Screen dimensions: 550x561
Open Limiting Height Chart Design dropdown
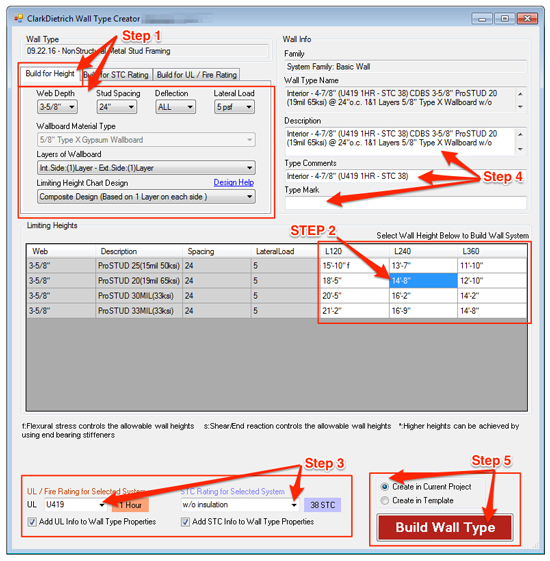pyautogui.click(x=146, y=197)
